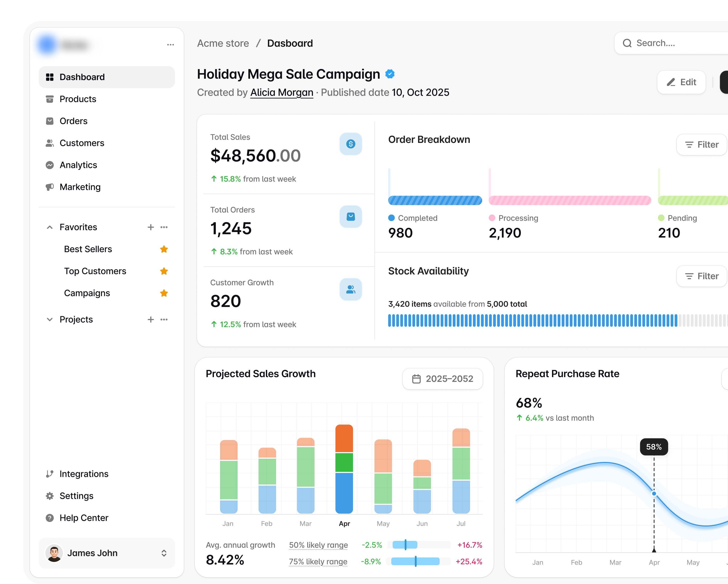Collapse the Favorites section
Image resolution: width=728 pixels, height=584 pixels.
click(x=50, y=227)
